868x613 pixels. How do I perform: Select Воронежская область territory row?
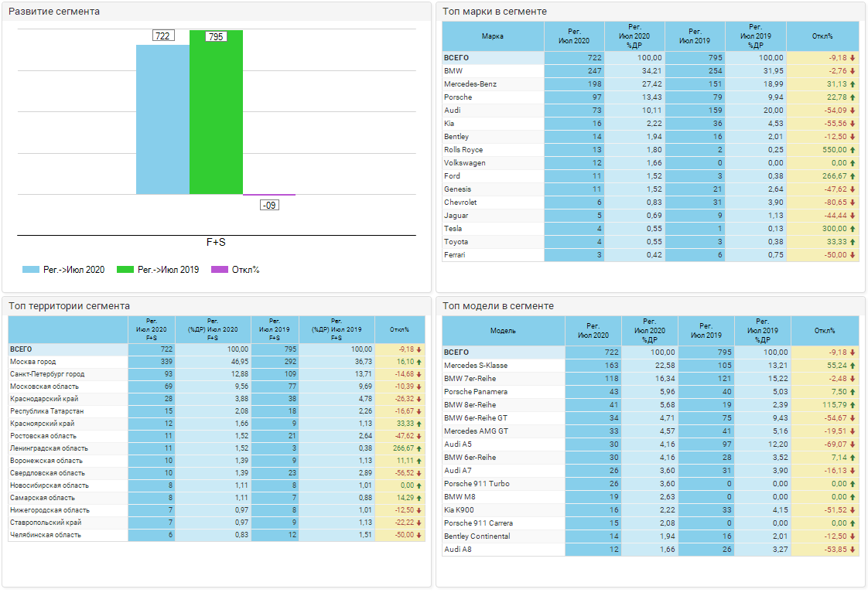[217, 461]
